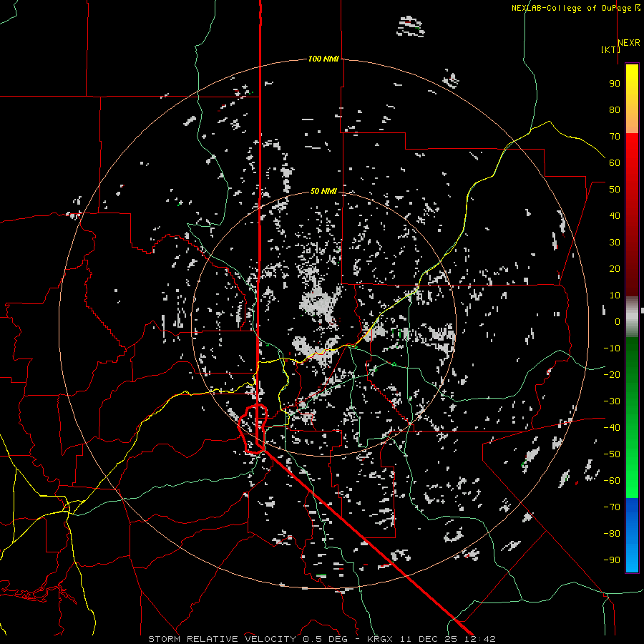Click the -90 value on velocity scale

click(612, 560)
